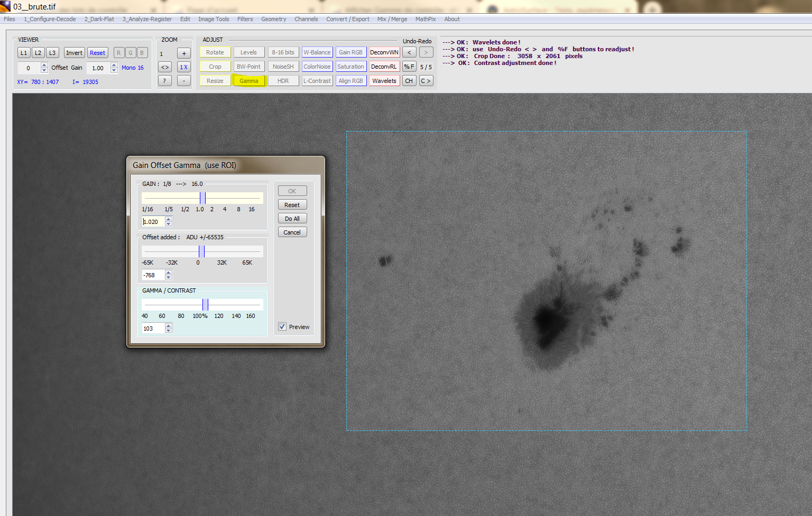The image size is (812, 516).
Task: Set zoom to 1X
Action: [x=184, y=67]
